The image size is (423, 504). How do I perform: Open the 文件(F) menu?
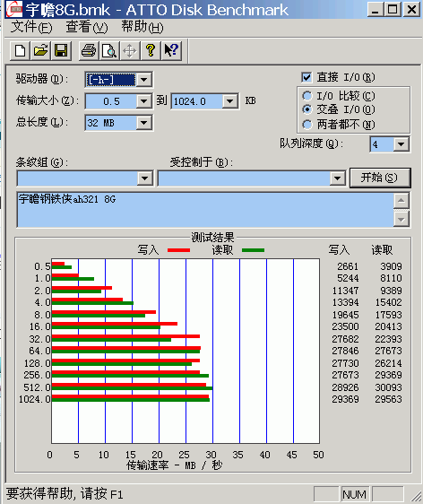(x=31, y=27)
